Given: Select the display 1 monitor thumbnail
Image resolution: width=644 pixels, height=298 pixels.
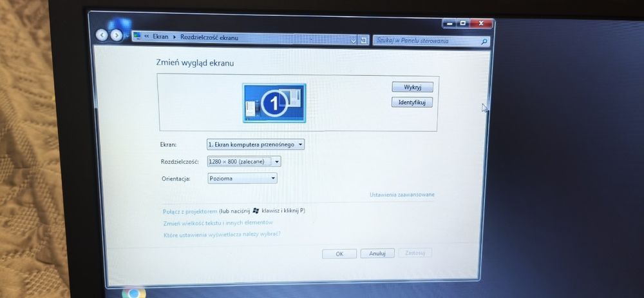Looking at the screenshot, I should tap(274, 103).
